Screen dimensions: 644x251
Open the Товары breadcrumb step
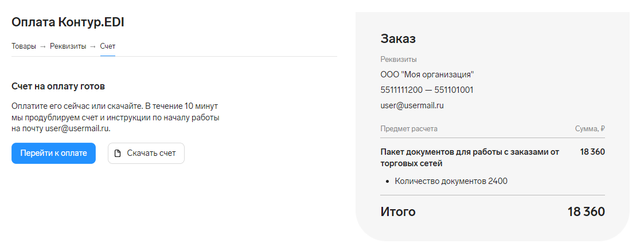(24, 46)
